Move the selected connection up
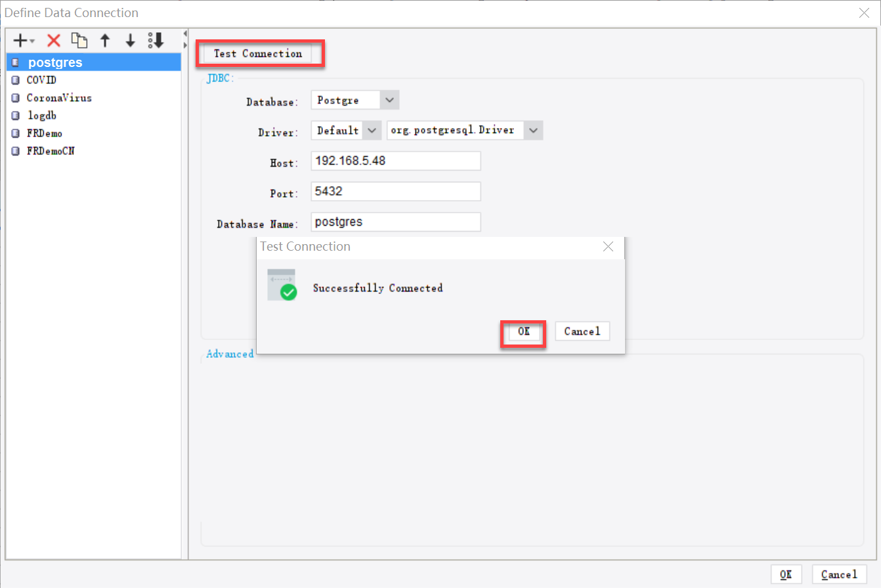This screenshot has height=588, width=881. click(105, 40)
